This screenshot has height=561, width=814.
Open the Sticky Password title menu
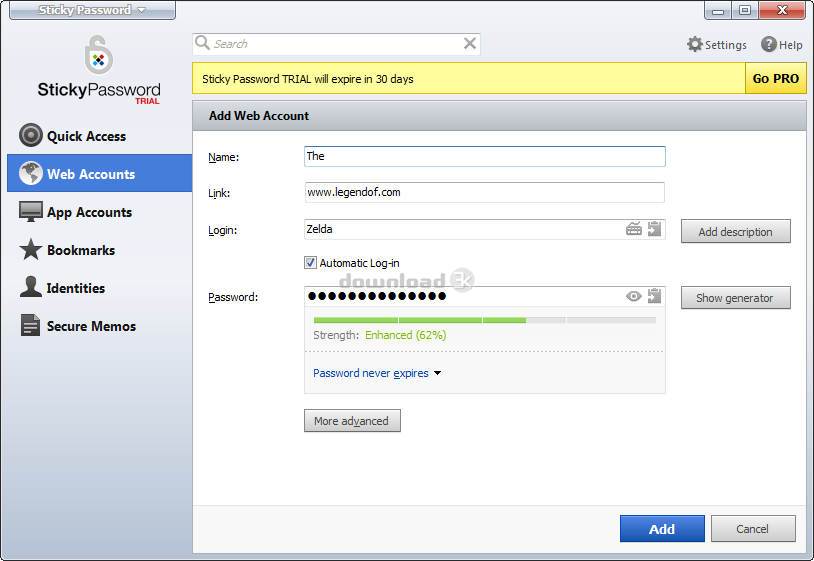click(92, 10)
